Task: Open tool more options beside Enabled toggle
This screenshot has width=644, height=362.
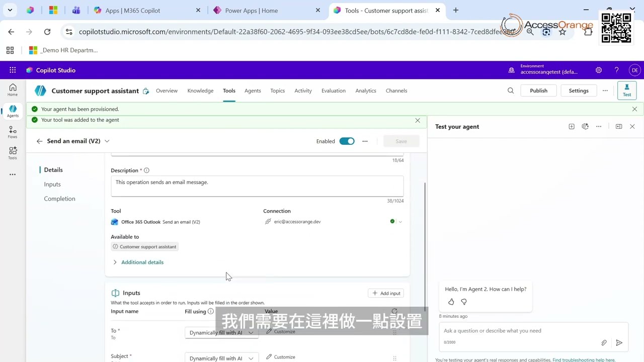Action: point(365,141)
